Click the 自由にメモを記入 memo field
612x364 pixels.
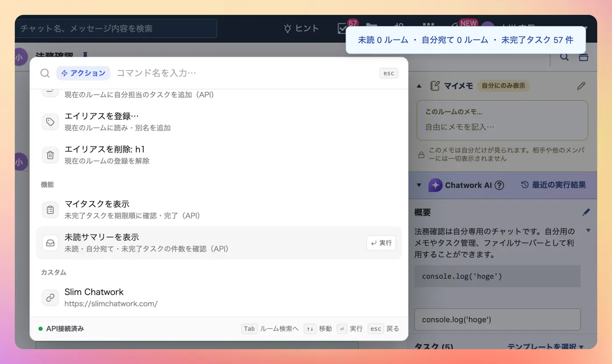(502, 127)
